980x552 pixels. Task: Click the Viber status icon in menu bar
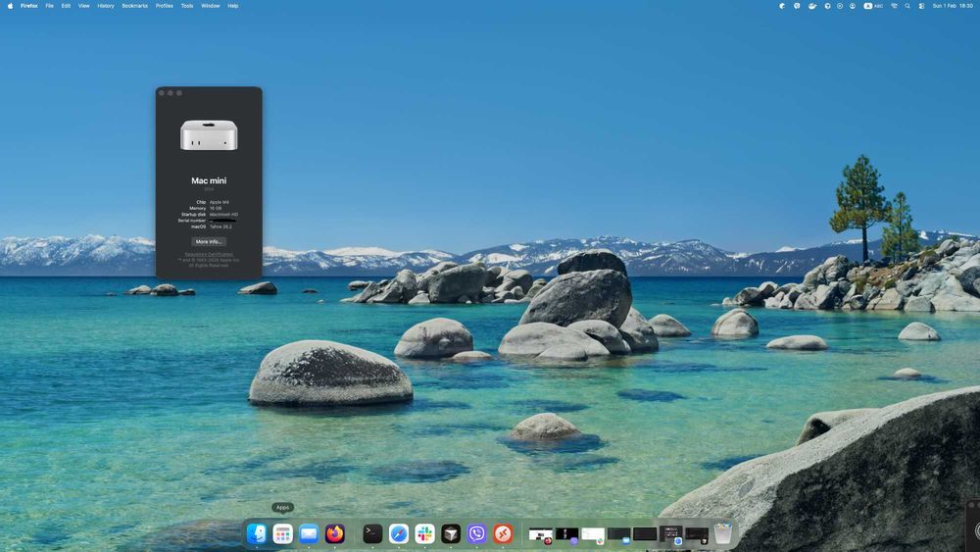click(797, 6)
